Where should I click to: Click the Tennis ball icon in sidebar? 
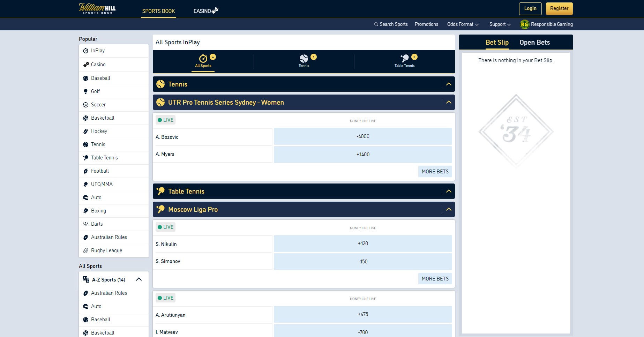[85, 144]
